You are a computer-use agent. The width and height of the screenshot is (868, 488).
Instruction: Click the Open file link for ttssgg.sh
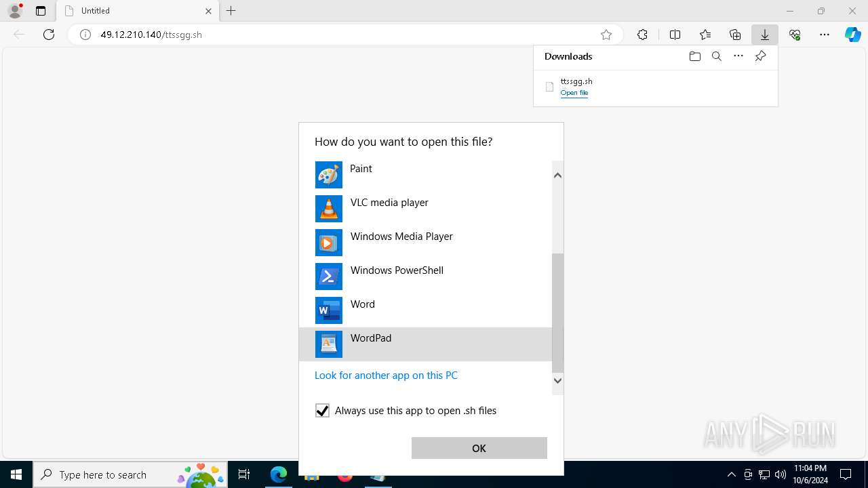coord(574,93)
